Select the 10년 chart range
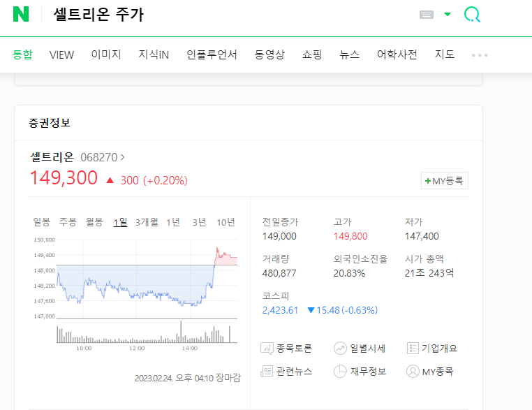 226,222
